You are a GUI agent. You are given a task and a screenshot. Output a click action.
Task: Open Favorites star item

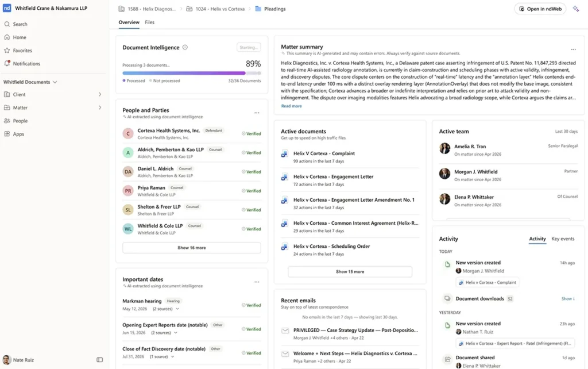click(18, 51)
